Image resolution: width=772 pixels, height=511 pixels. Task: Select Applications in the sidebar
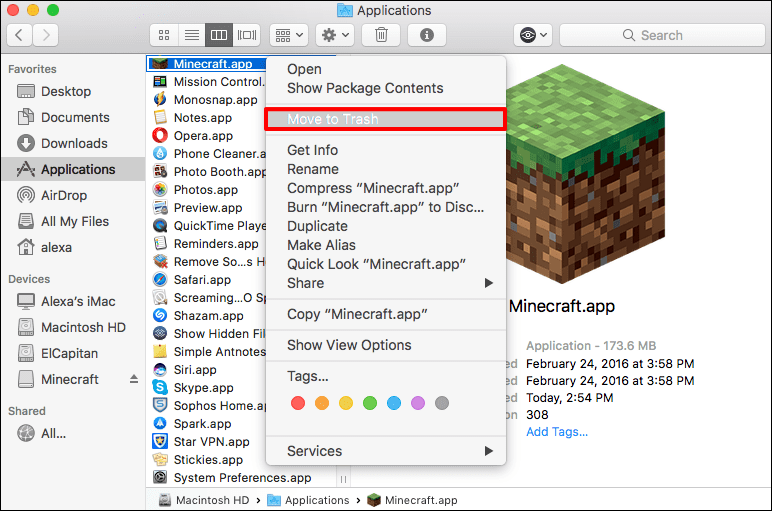(x=73, y=169)
